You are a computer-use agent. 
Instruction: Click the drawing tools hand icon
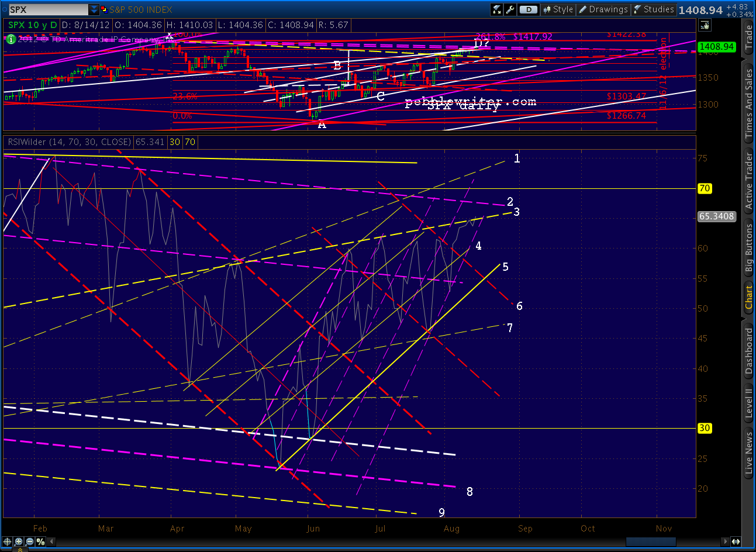tap(704, 25)
